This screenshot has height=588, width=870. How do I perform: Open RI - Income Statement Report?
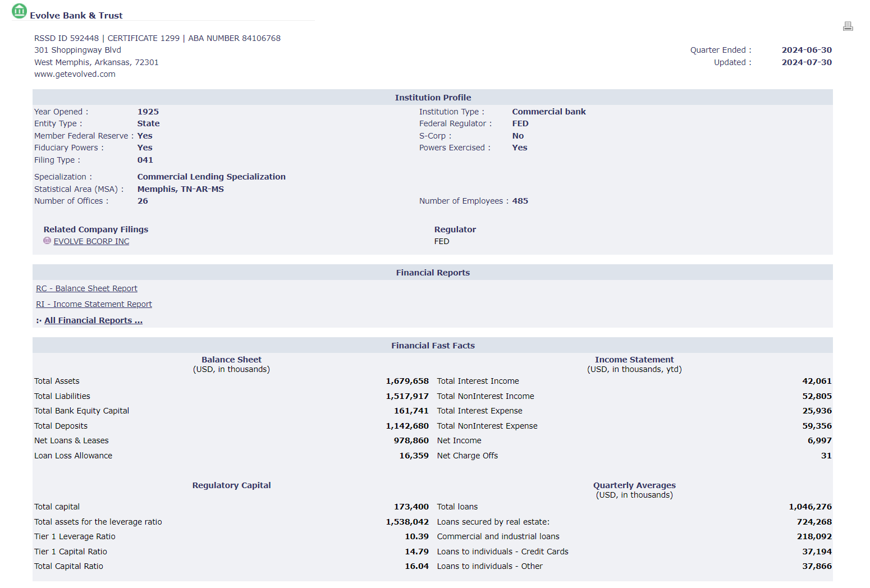click(x=94, y=304)
